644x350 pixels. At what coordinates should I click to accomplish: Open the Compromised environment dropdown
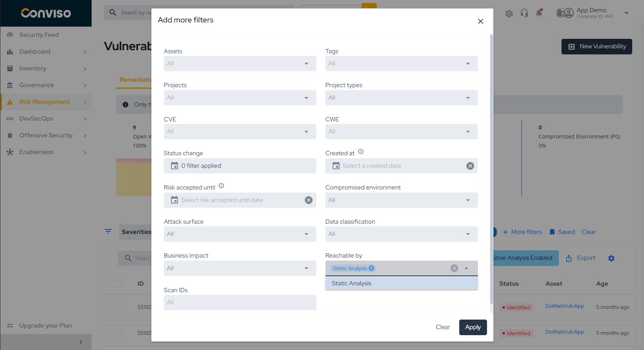[x=401, y=200]
